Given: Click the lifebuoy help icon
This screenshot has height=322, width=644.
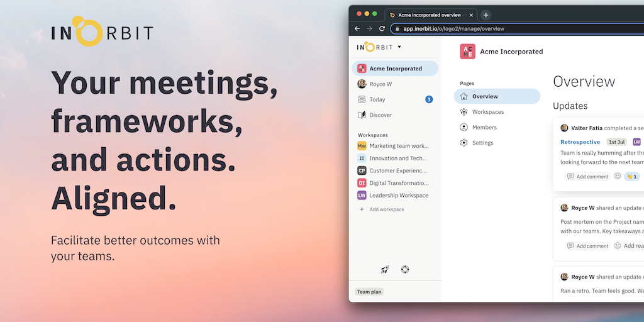Looking at the screenshot, I should pos(405,270).
